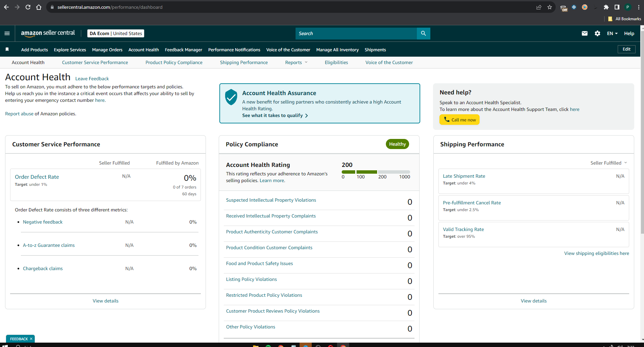Bookmark this page with star icon
The width and height of the screenshot is (644, 347).
click(x=550, y=7)
